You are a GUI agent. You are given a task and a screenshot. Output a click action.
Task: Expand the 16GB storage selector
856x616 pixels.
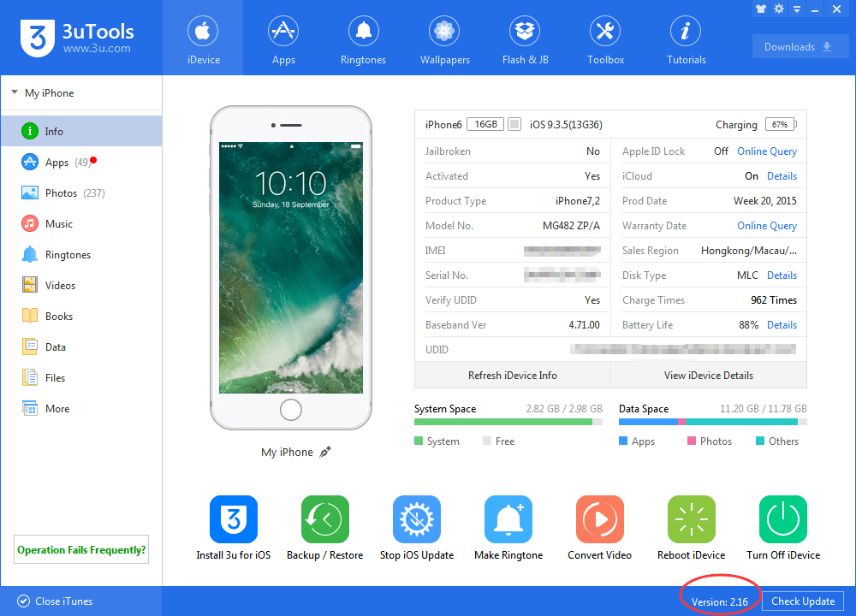[x=484, y=124]
